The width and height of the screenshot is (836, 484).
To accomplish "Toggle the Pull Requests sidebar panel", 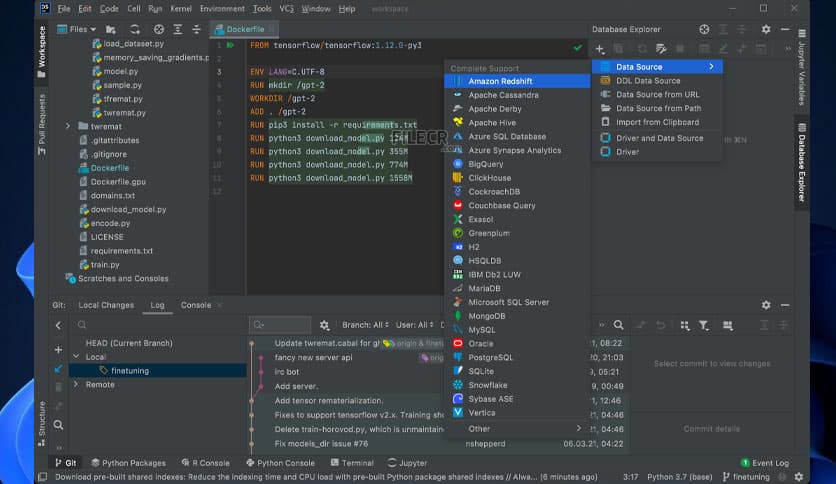I will pyautogui.click(x=42, y=125).
